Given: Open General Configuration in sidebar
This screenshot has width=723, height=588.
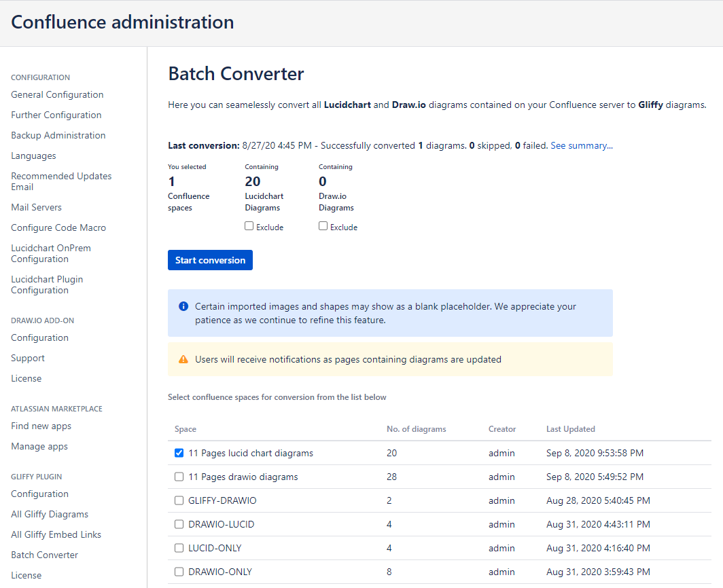Looking at the screenshot, I should point(57,94).
